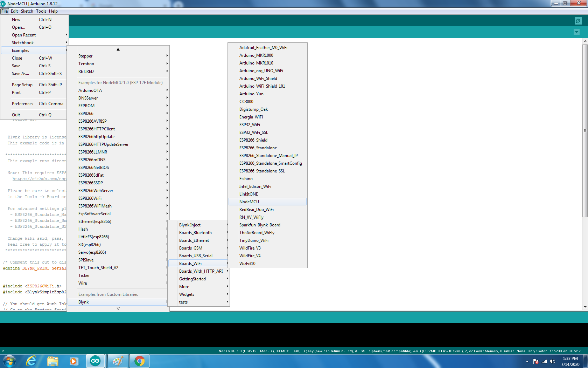Open the tests submenu
Screen dimensions: 588x368
point(199,302)
